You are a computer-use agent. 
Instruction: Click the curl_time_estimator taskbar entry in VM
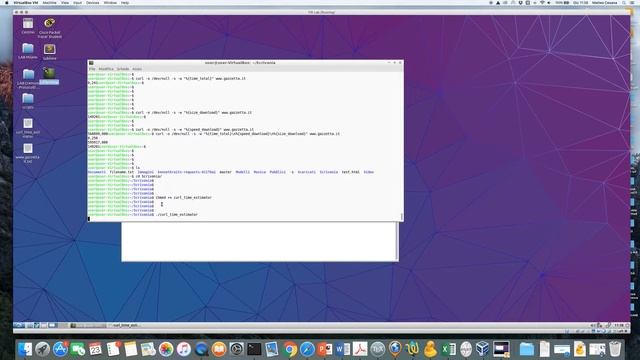pos(125,325)
